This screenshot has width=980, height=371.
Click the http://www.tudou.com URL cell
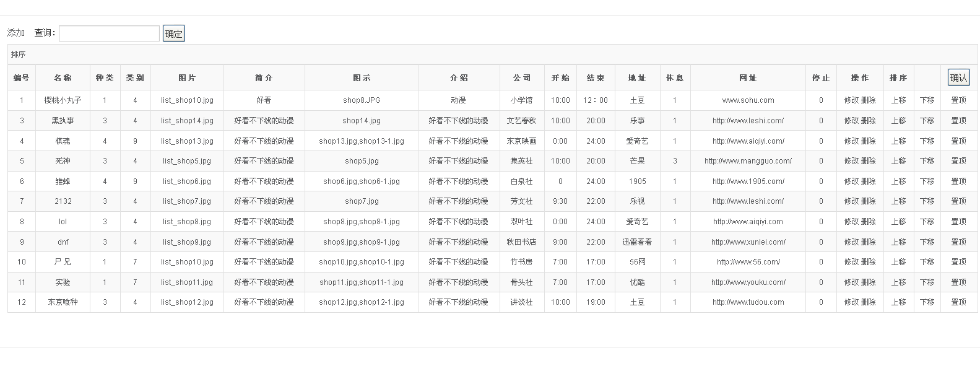point(748,302)
